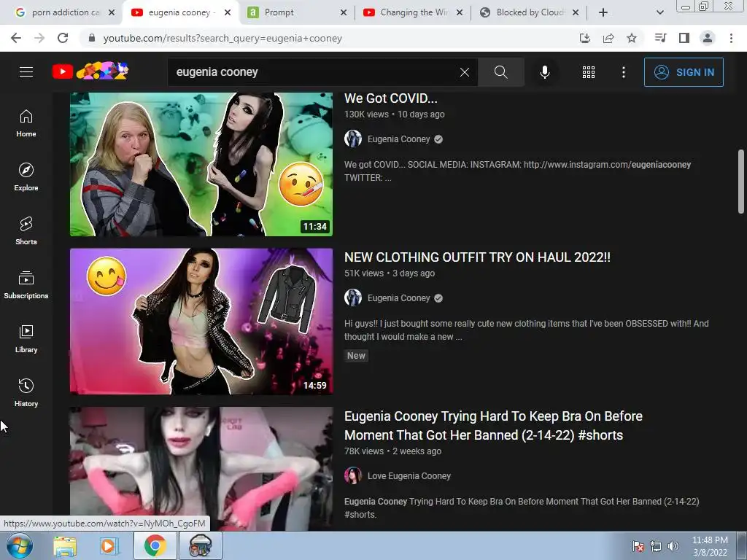Clear the search box with the X
The image size is (747, 560).
point(465,72)
